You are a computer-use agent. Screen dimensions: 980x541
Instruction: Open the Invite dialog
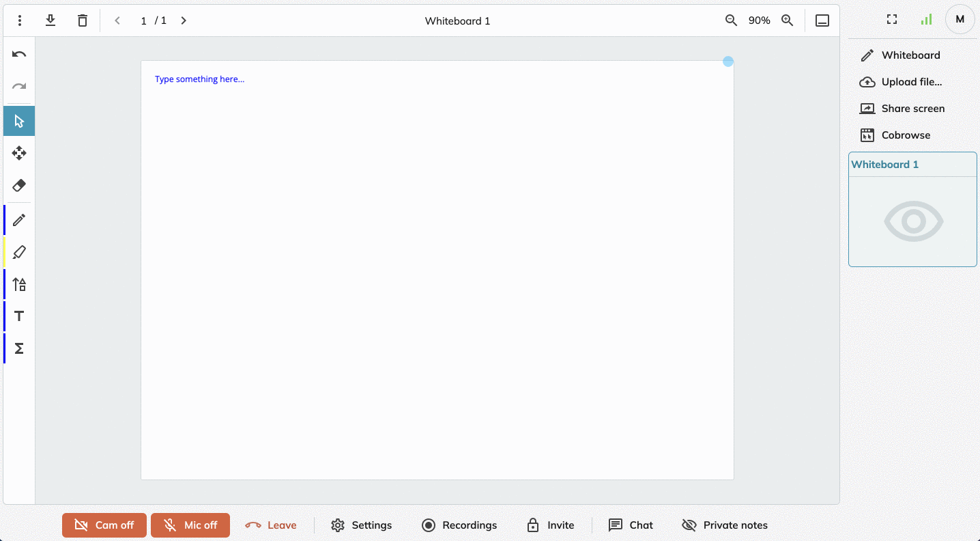point(551,525)
